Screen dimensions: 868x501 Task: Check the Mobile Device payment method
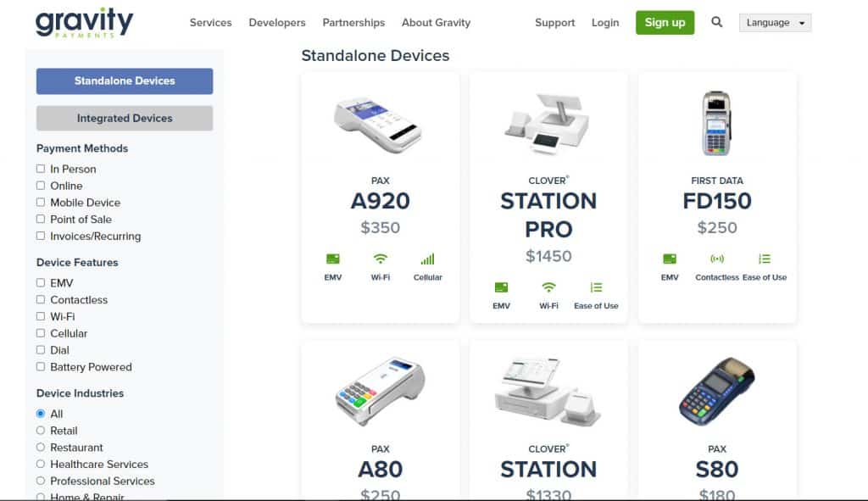pyautogui.click(x=41, y=203)
